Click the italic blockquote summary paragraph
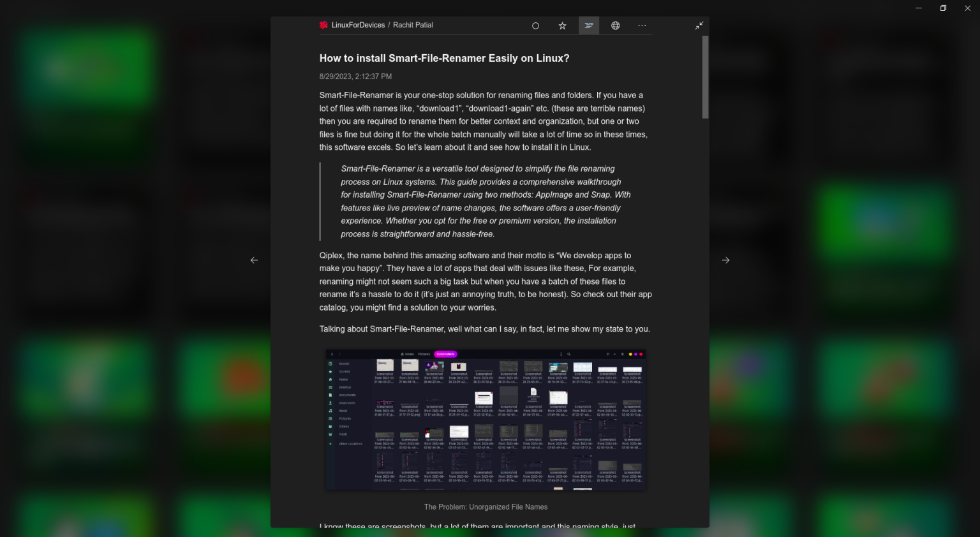Viewport: 980px width, 537px height. [486, 201]
